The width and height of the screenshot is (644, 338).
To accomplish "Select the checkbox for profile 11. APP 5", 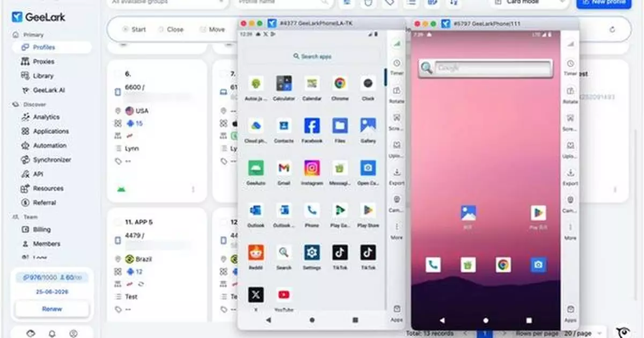I will point(118,221).
